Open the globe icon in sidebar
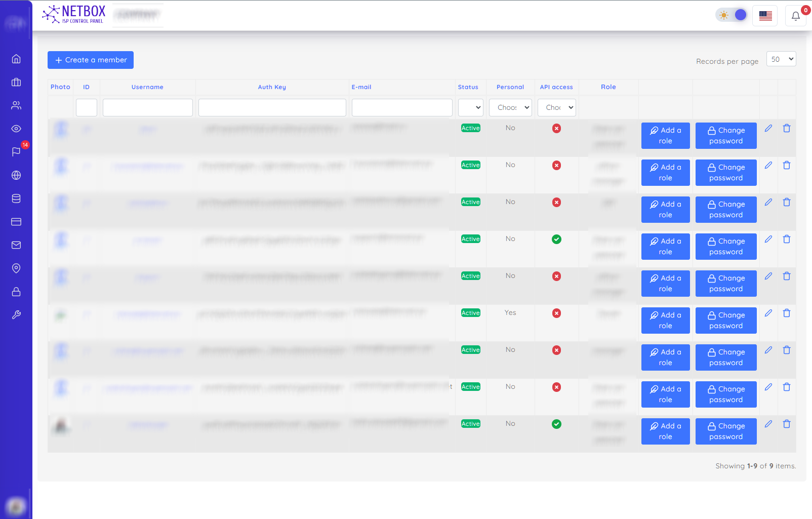 click(16, 175)
